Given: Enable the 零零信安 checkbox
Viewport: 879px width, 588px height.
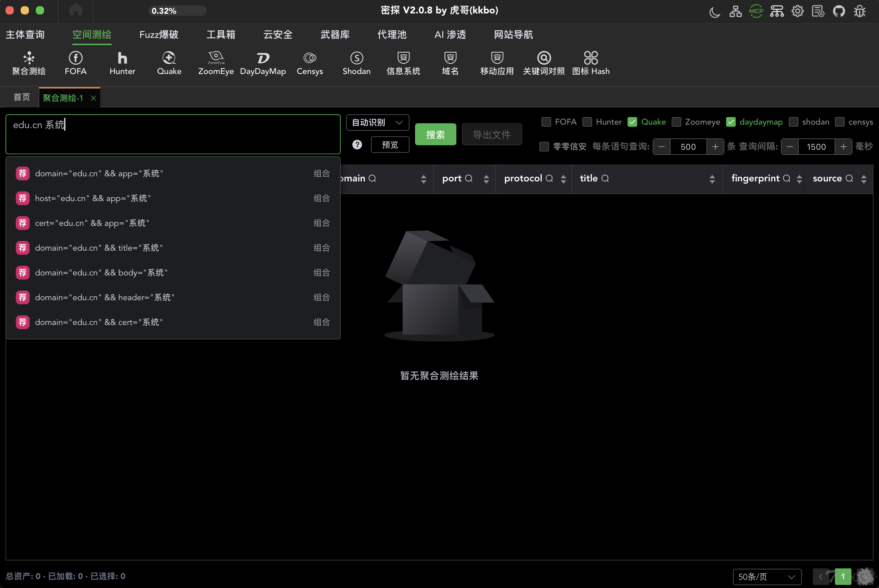Looking at the screenshot, I should [544, 147].
